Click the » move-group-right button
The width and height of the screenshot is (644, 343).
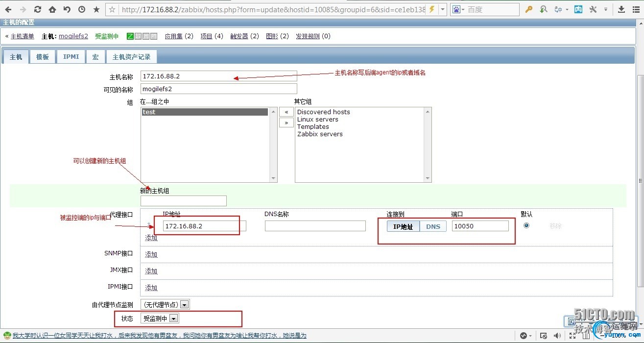[286, 122]
